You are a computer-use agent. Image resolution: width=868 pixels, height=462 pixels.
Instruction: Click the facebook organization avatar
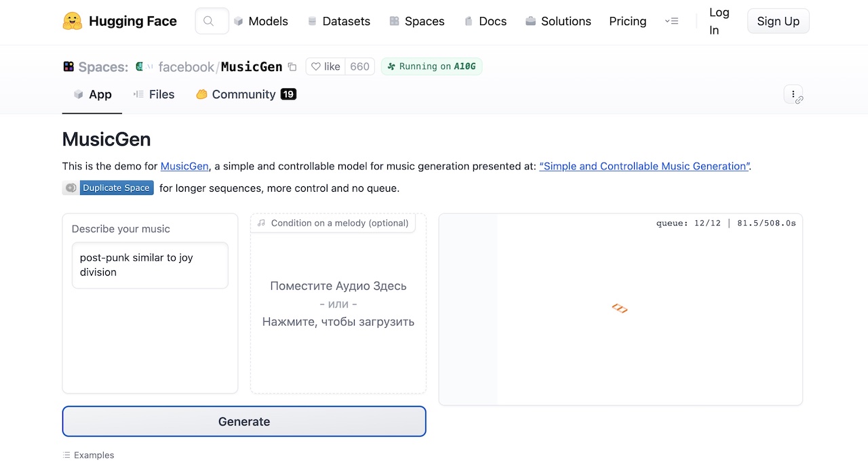coord(141,66)
